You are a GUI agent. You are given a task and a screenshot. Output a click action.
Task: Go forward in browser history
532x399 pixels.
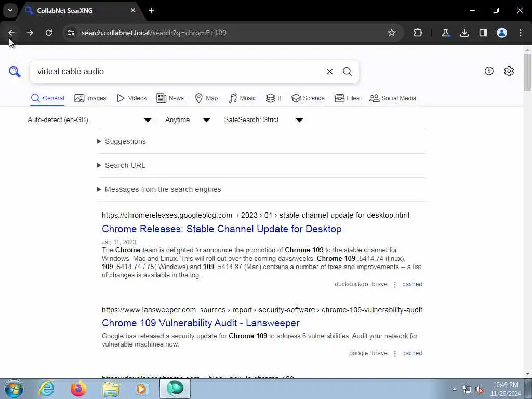pyautogui.click(x=30, y=33)
